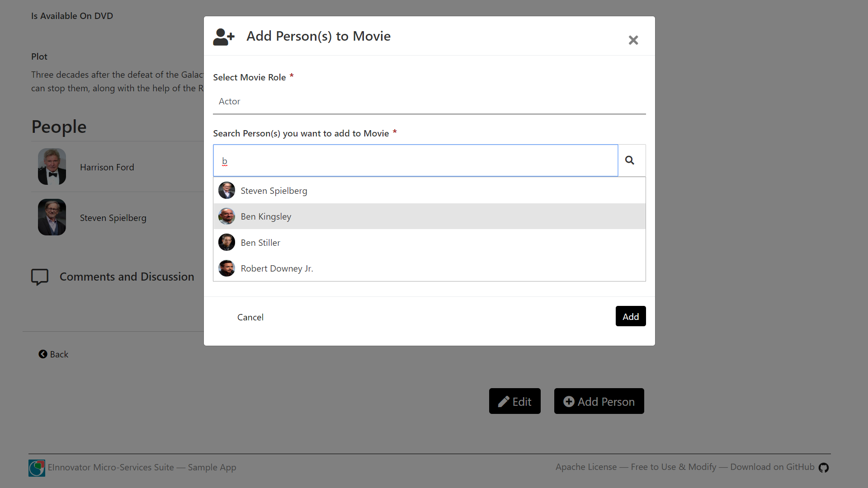Screen dimensions: 868x488
Task: Click the Add button in dialog
Action: (x=631, y=316)
